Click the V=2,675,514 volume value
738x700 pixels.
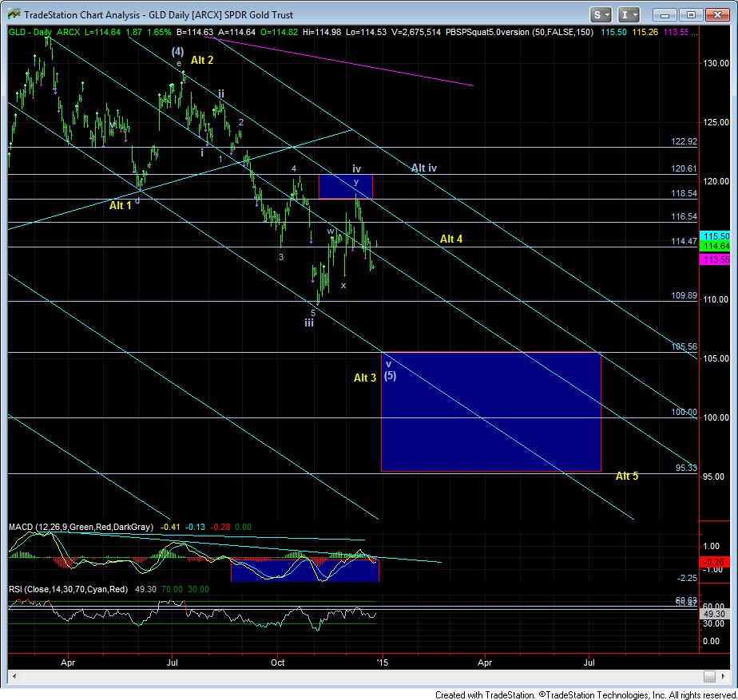415,33
